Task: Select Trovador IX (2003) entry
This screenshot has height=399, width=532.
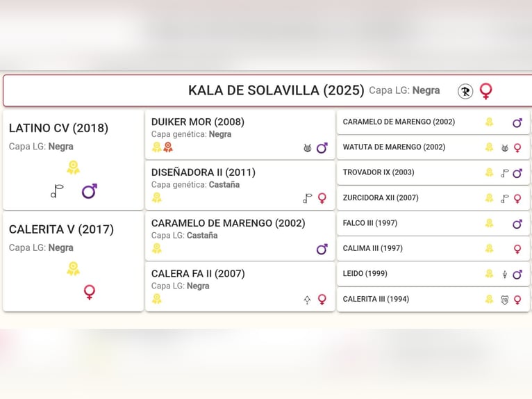Action: tap(433, 173)
